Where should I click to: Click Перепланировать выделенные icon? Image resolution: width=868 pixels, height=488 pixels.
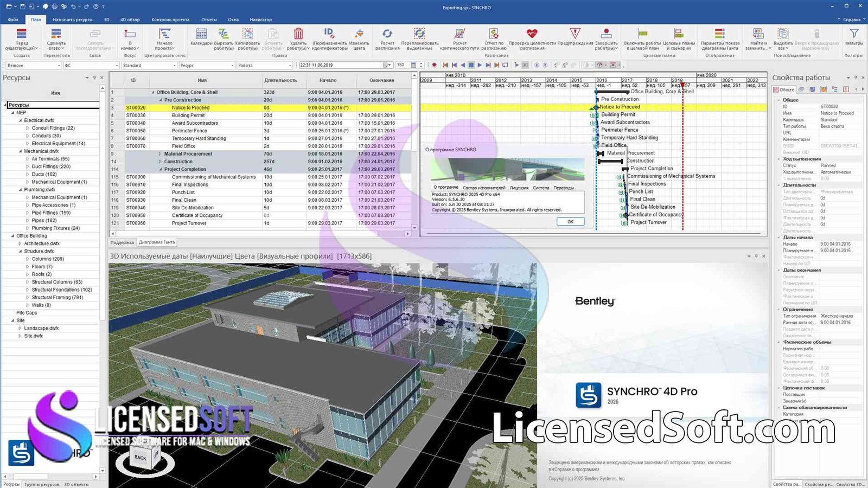(x=419, y=34)
